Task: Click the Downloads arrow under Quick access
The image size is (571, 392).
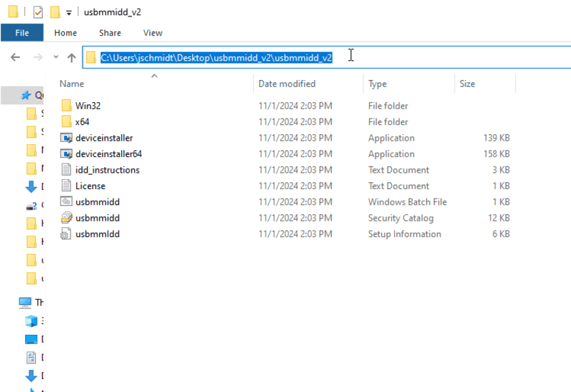Action: 31,186
